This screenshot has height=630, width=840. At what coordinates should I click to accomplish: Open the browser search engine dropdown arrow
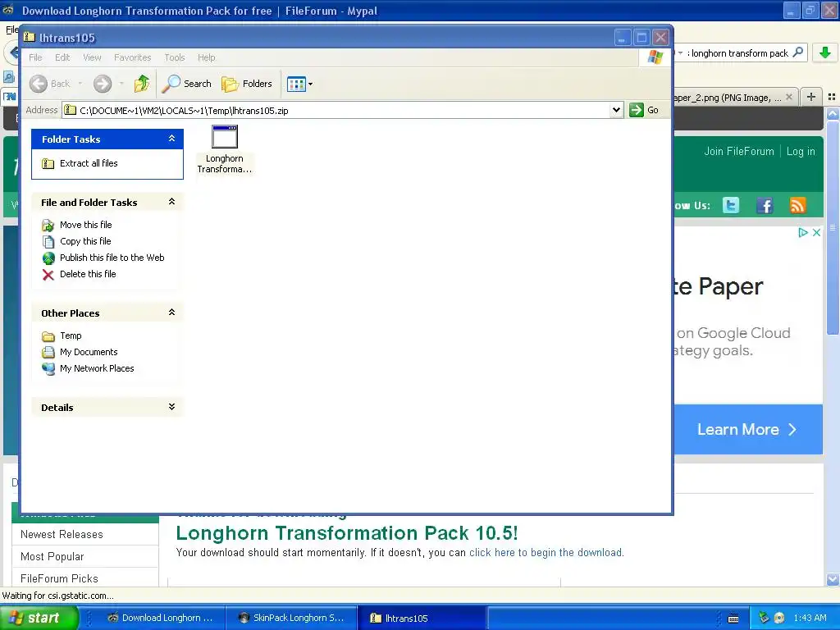pos(680,53)
